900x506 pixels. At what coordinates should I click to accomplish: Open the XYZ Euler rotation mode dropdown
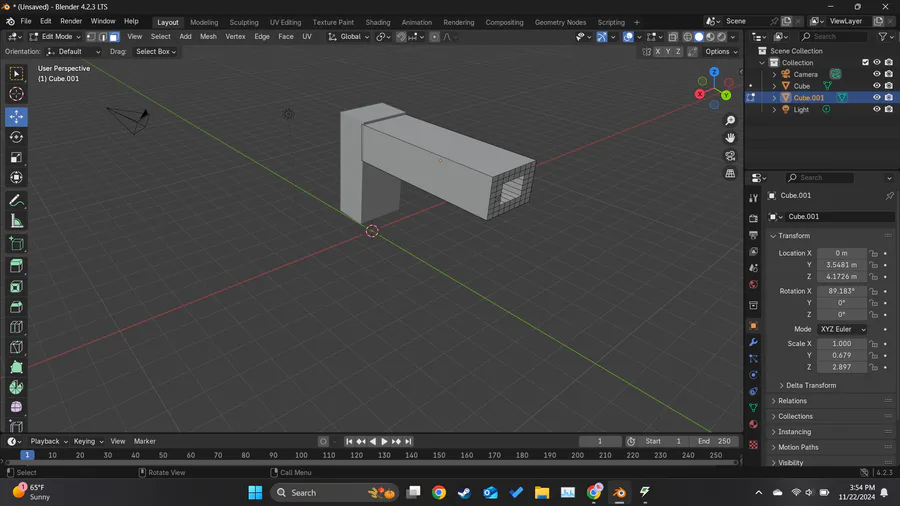842,329
